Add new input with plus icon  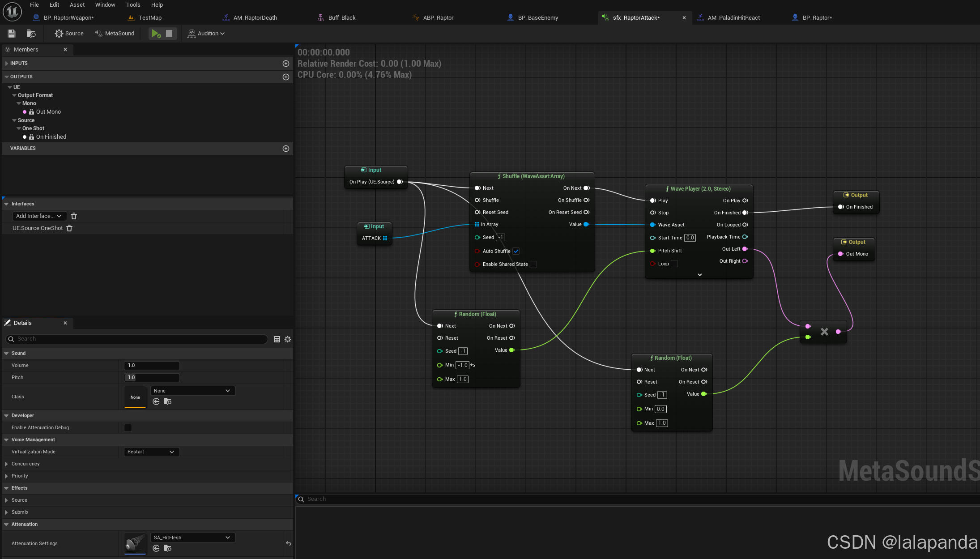[x=286, y=64]
